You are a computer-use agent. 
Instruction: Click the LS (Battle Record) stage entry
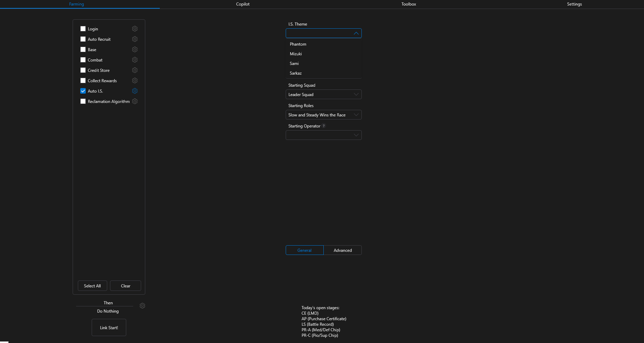318,324
